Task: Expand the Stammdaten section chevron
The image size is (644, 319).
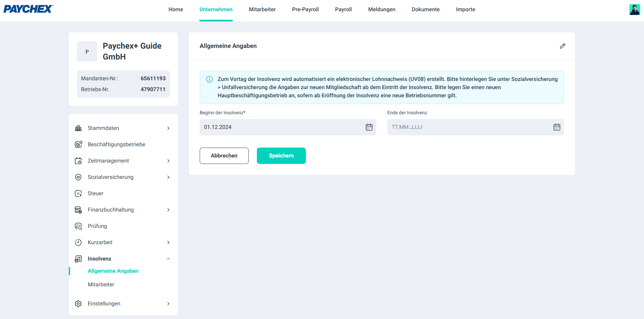Action: (x=168, y=128)
